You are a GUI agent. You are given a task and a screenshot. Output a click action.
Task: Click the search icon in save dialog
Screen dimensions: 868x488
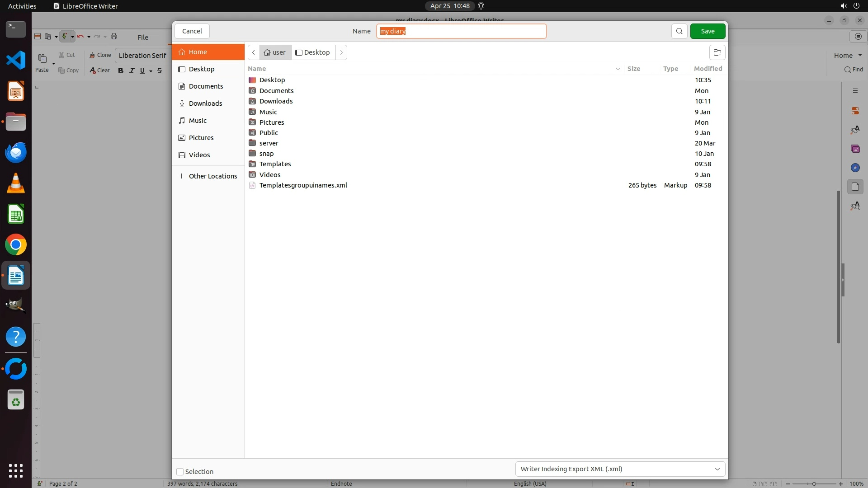coord(679,31)
